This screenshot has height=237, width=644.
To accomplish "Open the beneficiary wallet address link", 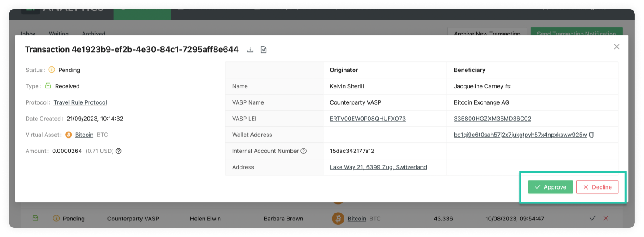I will 520,135.
